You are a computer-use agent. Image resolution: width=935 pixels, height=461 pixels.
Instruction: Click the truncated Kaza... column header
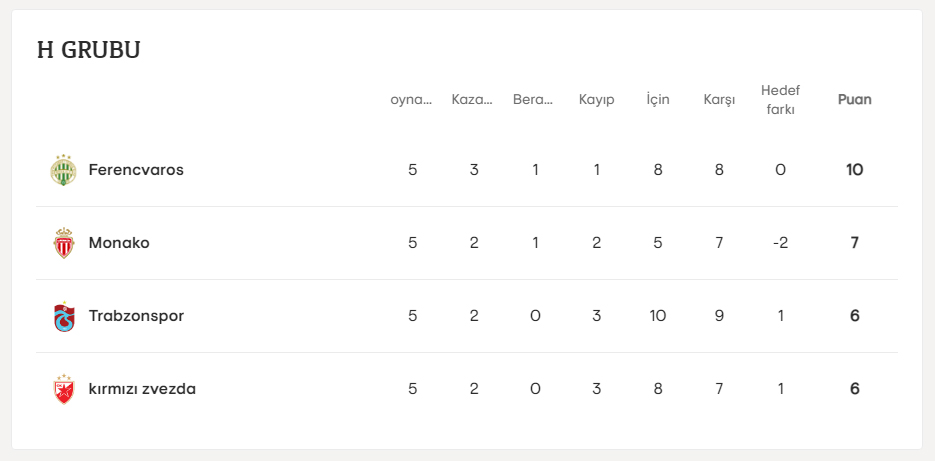472,100
